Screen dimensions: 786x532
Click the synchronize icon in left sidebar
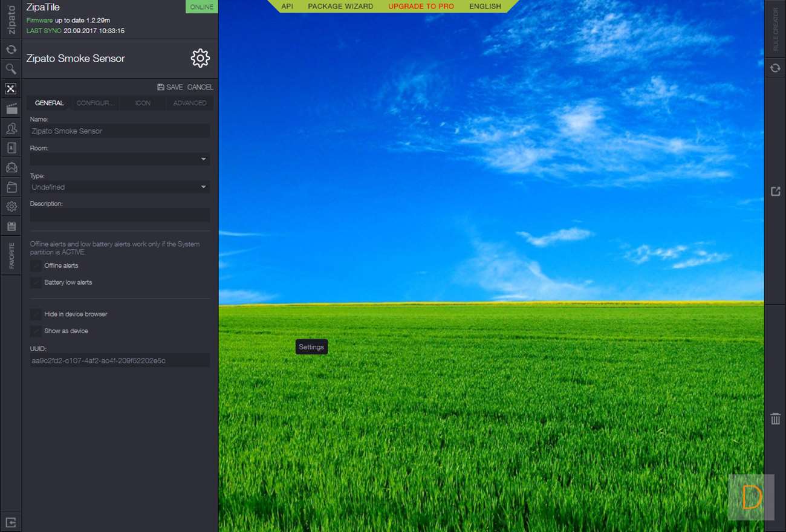(x=11, y=50)
